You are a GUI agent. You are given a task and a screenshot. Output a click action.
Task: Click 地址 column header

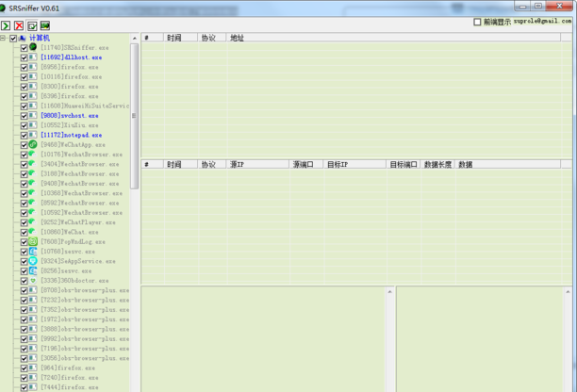pos(394,38)
